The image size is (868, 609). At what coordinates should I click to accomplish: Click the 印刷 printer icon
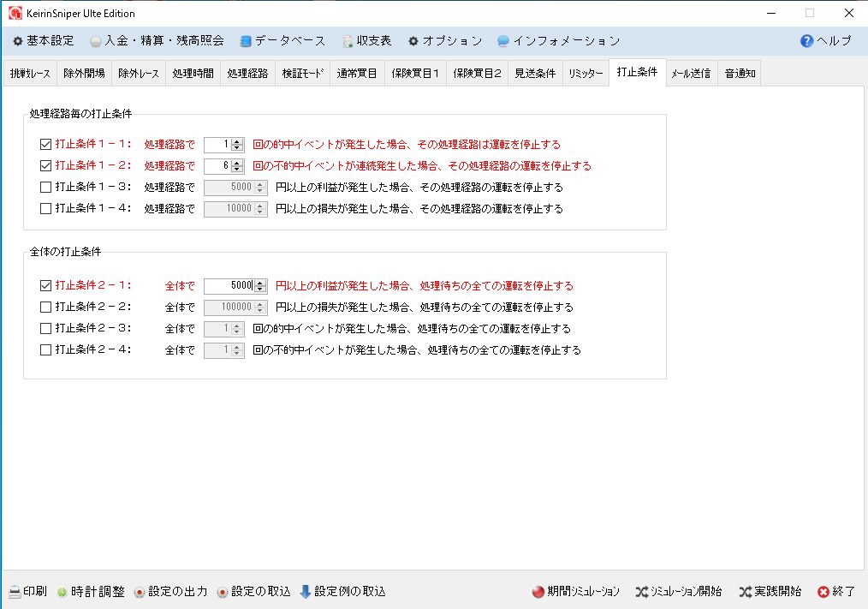[x=15, y=592]
